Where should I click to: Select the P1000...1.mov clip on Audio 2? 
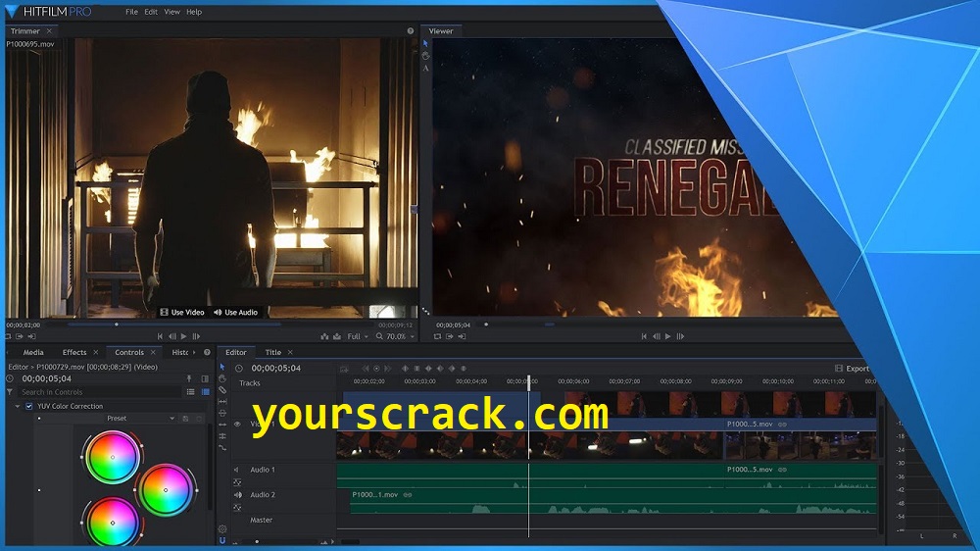[613, 501]
